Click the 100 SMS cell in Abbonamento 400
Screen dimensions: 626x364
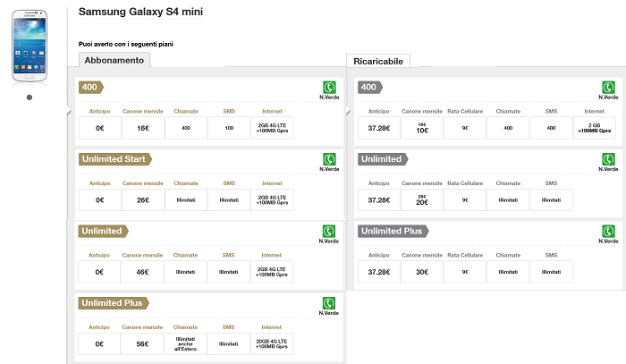point(229,128)
